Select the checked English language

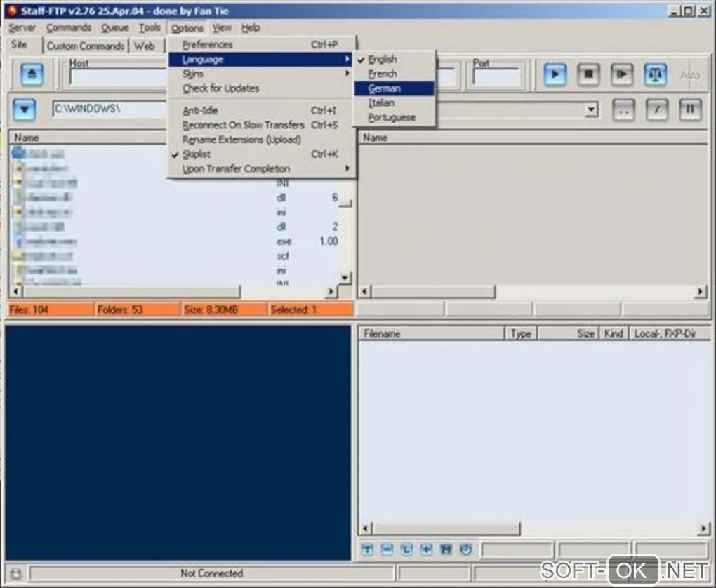394,60
